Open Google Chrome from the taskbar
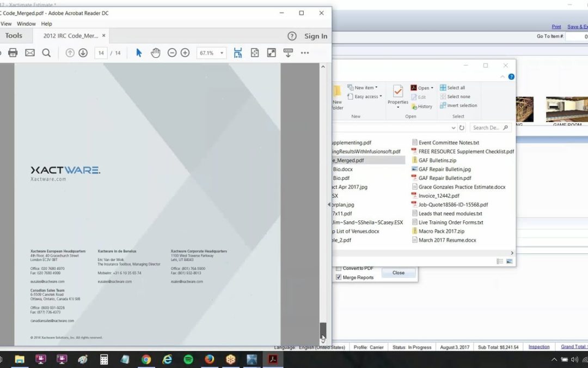The image size is (588, 368). click(x=146, y=359)
